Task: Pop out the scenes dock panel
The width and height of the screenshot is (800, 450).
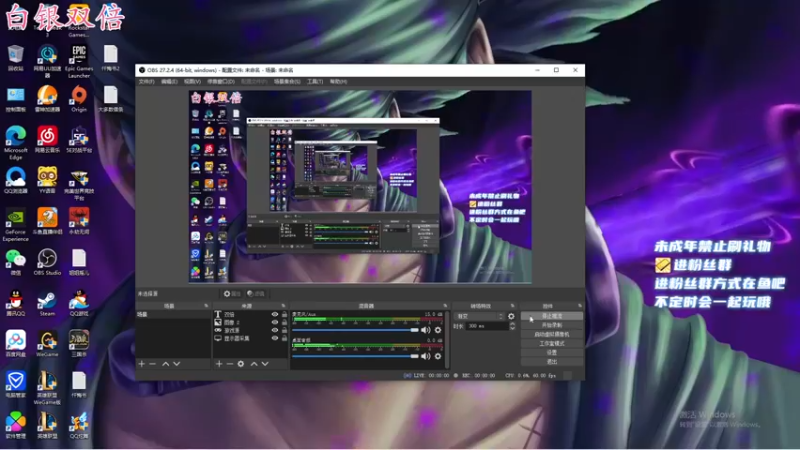Action: tap(206, 306)
